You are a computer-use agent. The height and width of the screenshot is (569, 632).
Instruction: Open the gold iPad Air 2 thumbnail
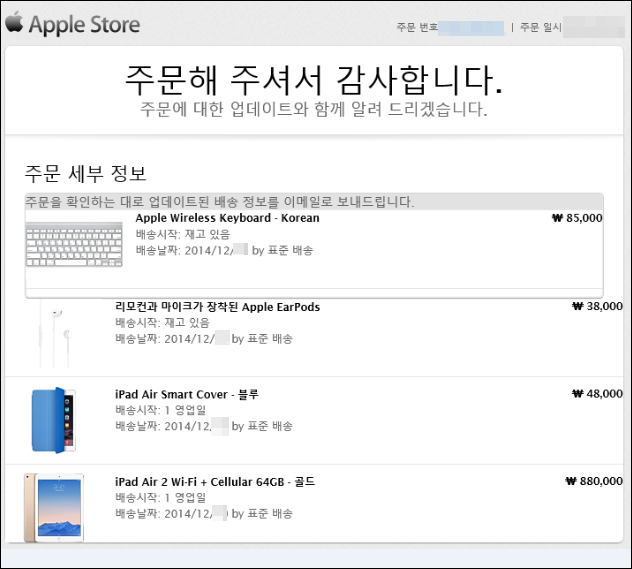(x=54, y=508)
